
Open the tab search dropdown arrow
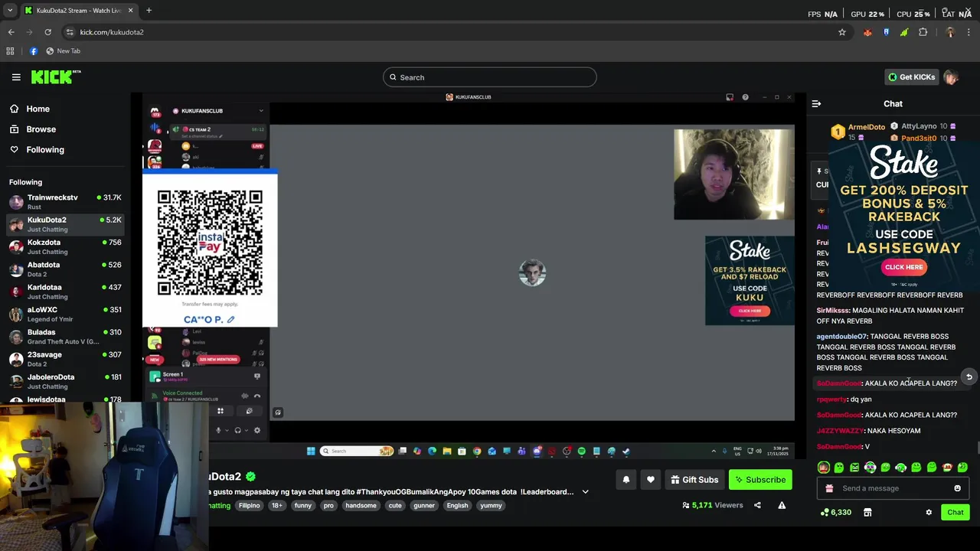click(10, 11)
